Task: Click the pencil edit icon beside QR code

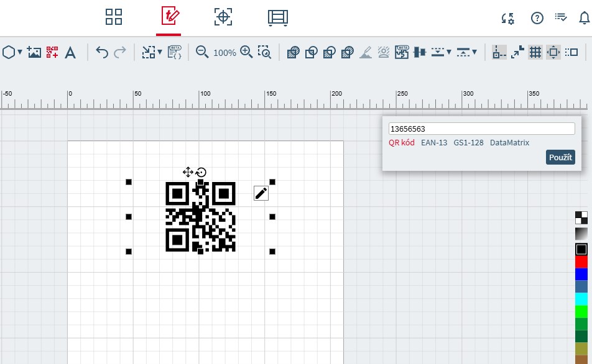Action: pos(261,193)
